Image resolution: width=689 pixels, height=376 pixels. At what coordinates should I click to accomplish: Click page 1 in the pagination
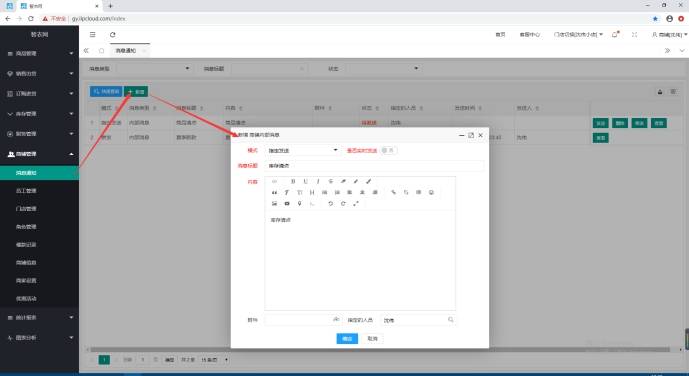tap(104, 360)
